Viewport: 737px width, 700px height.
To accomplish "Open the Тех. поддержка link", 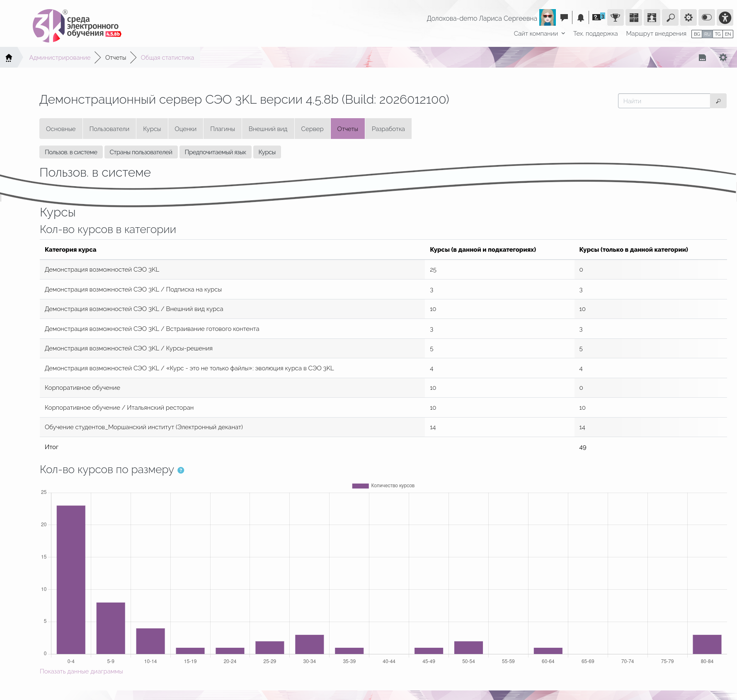I will pos(595,34).
